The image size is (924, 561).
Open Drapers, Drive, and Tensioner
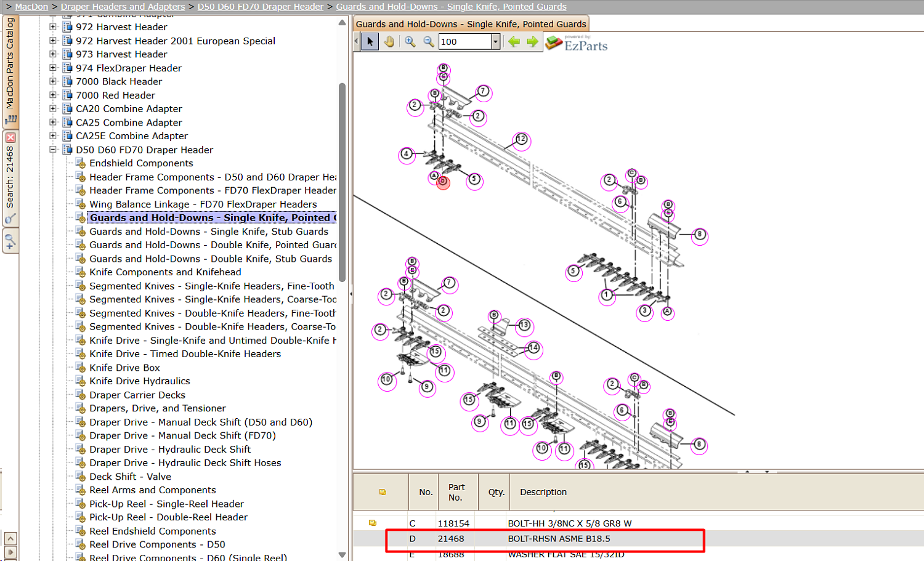pyautogui.click(x=158, y=408)
